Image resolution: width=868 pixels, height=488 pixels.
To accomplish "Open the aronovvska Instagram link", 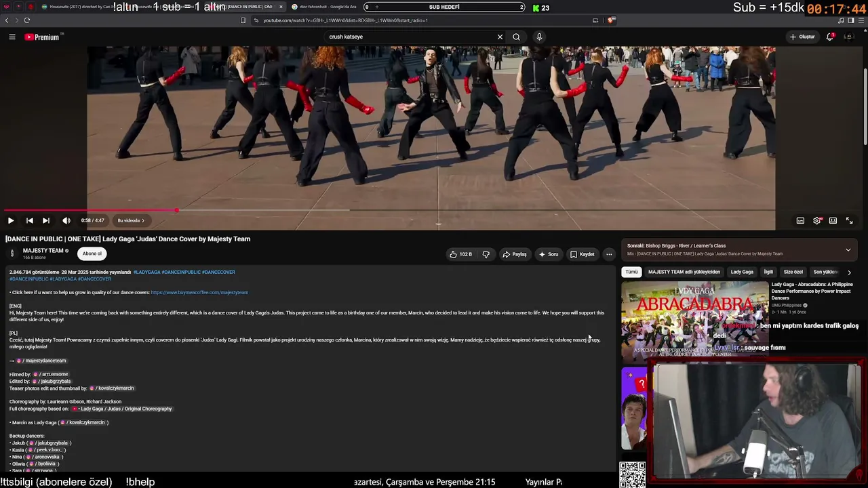I will point(44,457).
